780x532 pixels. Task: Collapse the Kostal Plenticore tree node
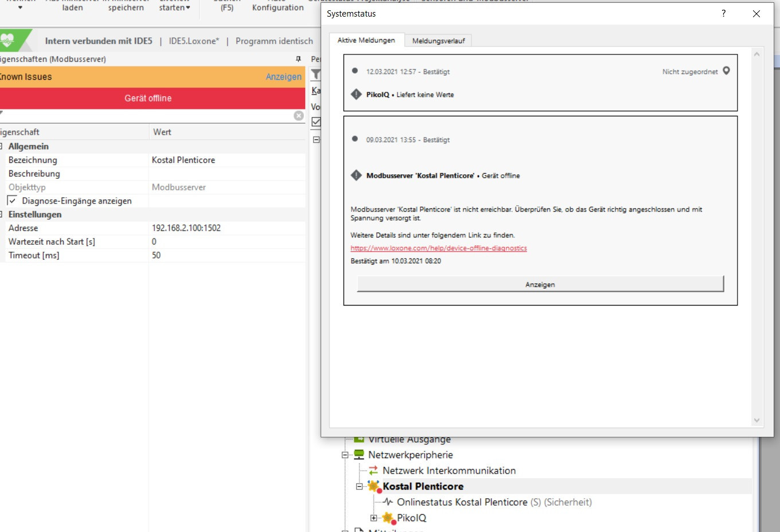point(360,487)
